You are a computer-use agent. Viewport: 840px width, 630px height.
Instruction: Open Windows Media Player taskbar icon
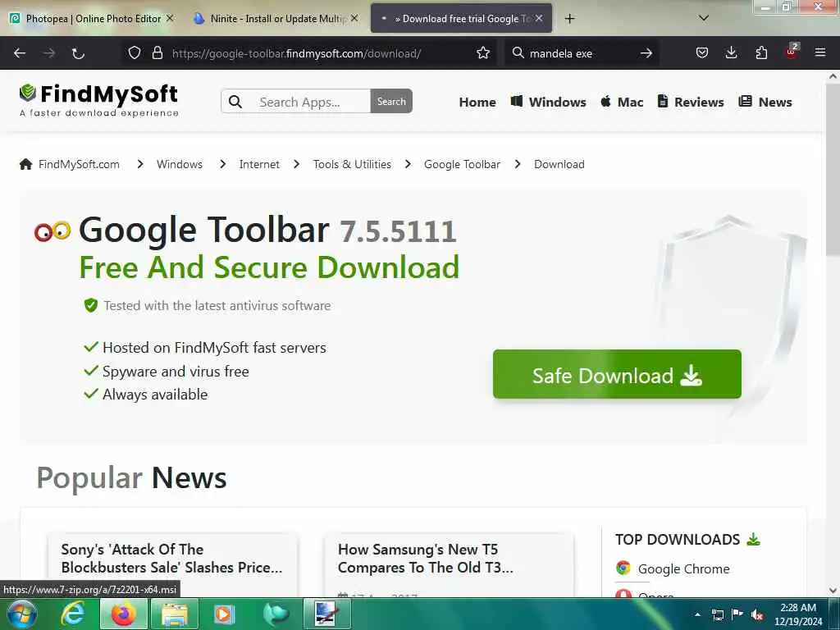click(224, 614)
